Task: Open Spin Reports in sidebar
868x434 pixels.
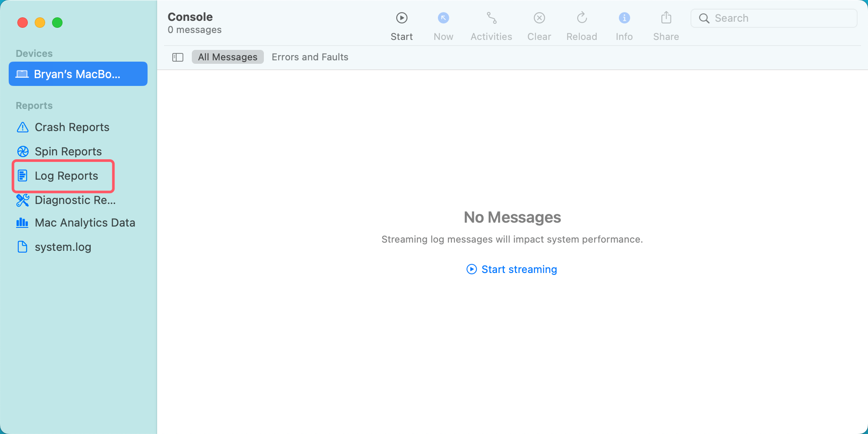Action: (x=68, y=151)
